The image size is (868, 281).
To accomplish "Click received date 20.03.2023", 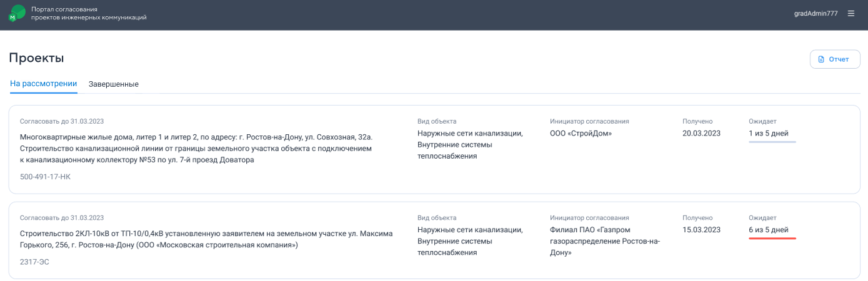I will click(701, 133).
